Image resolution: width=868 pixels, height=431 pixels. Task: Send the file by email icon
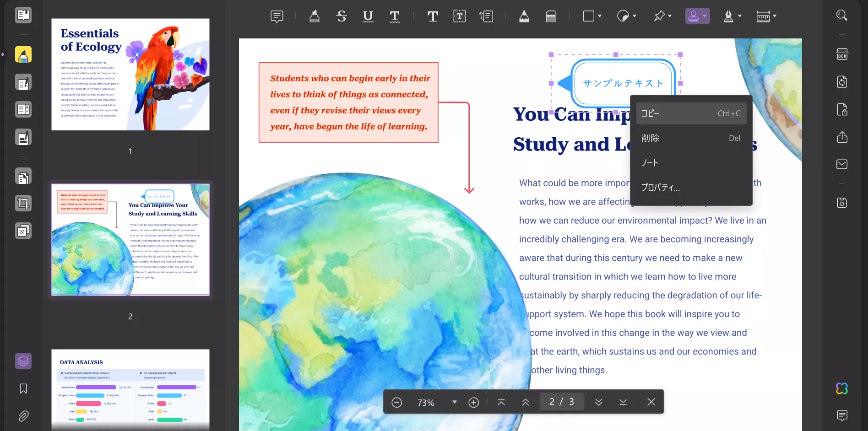click(842, 164)
